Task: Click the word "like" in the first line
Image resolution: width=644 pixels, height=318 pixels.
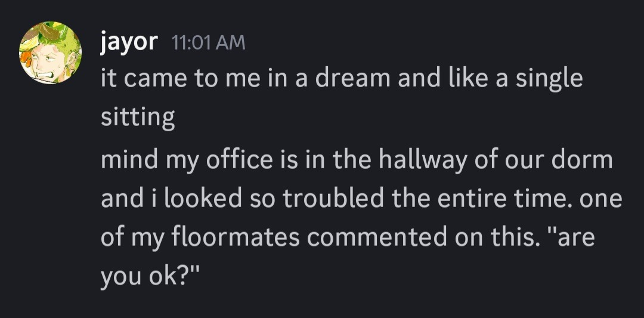Action: point(466,79)
